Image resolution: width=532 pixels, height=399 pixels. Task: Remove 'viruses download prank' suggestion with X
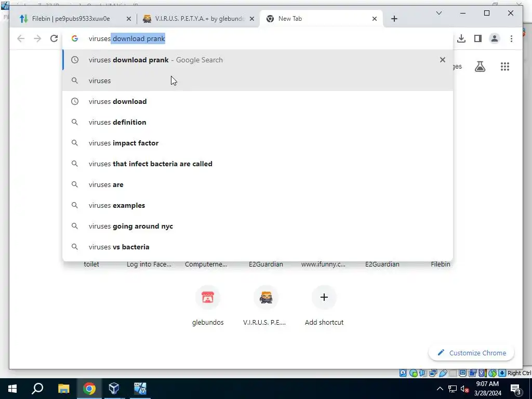(x=443, y=60)
